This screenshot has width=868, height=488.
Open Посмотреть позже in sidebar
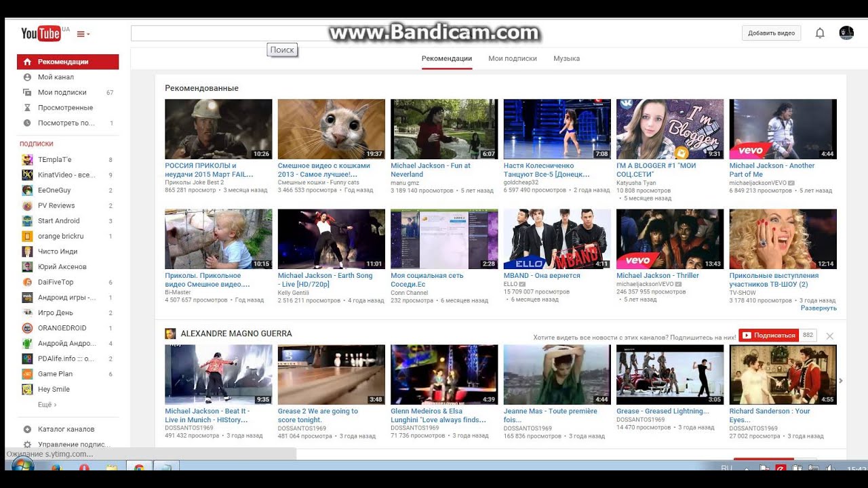click(x=68, y=123)
